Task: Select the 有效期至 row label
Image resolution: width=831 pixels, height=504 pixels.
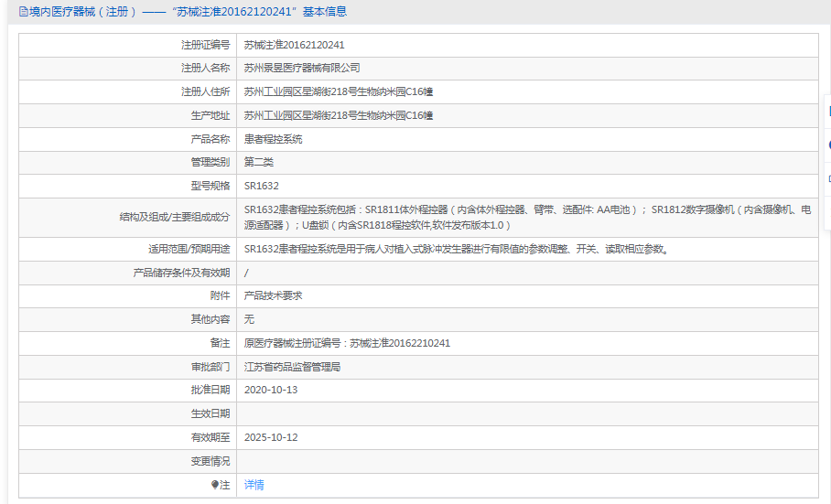Action: [x=210, y=437]
